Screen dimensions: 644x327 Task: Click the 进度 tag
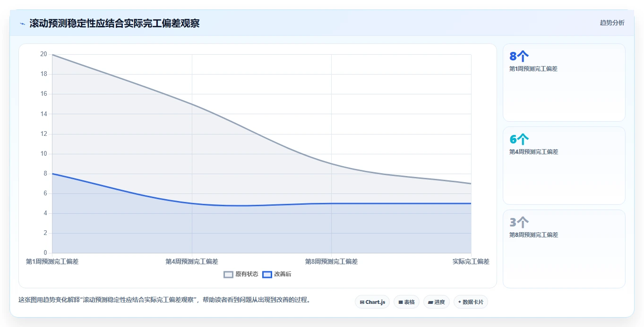pos(437,302)
